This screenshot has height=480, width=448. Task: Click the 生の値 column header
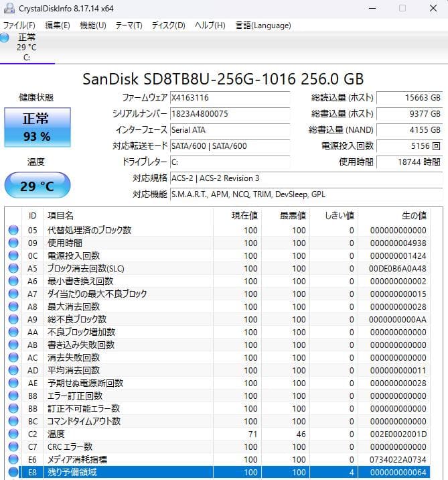[394, 215]
